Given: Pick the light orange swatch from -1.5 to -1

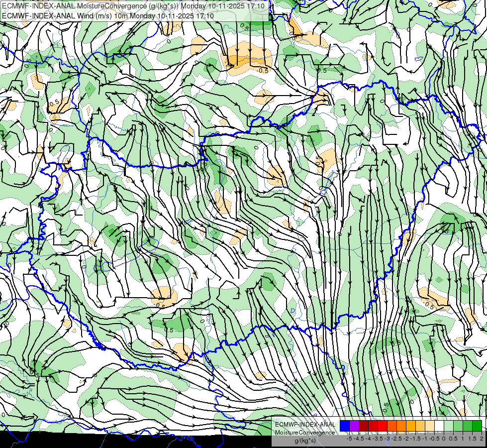Looking at the screenshot, I should tap(420, 426).
